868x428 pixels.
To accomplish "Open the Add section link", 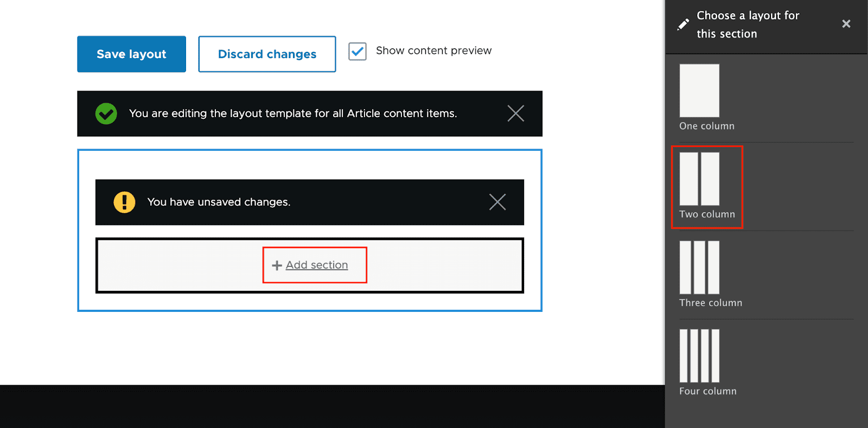I will (x=317, y=265).
